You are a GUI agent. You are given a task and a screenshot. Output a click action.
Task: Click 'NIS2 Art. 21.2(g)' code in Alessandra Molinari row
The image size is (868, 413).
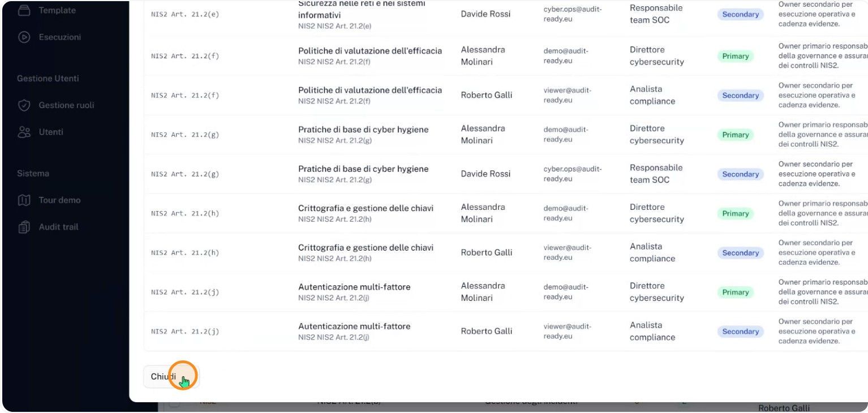[185, 135]
